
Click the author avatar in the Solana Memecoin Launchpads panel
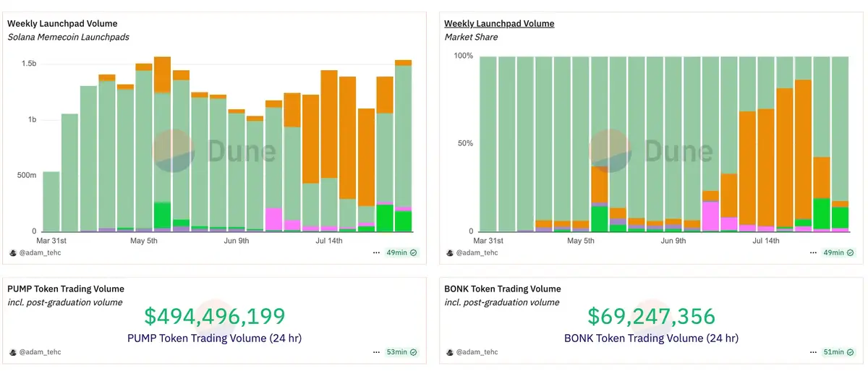(x=12, y=253)
